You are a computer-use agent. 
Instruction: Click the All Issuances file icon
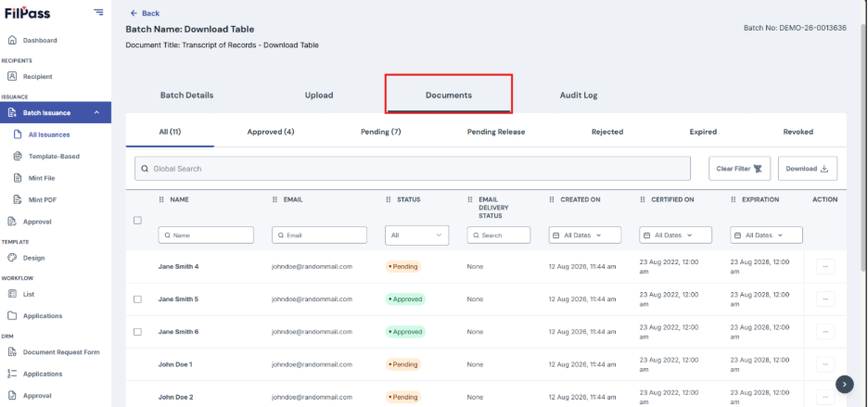[18, 134]
